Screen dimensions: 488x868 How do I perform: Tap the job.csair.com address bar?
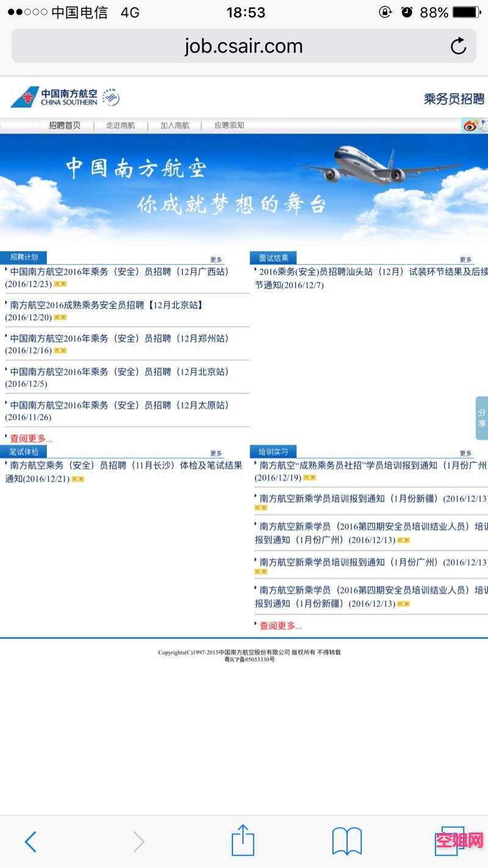[244, 46]
